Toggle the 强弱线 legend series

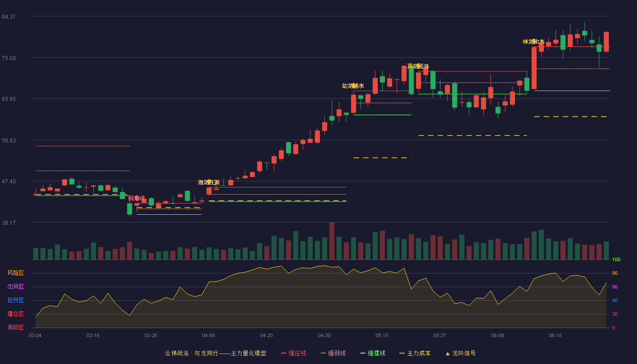pos(333,353)
